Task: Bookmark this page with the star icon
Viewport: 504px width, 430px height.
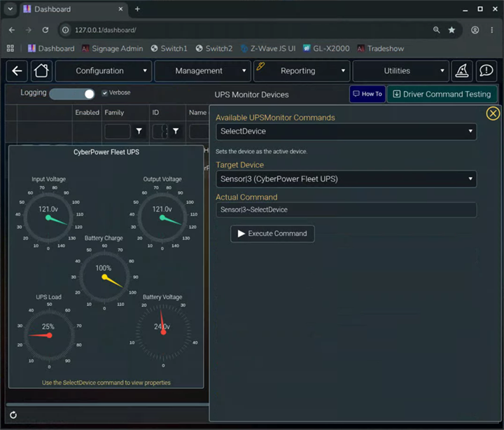Action: [x=451, y=30]
